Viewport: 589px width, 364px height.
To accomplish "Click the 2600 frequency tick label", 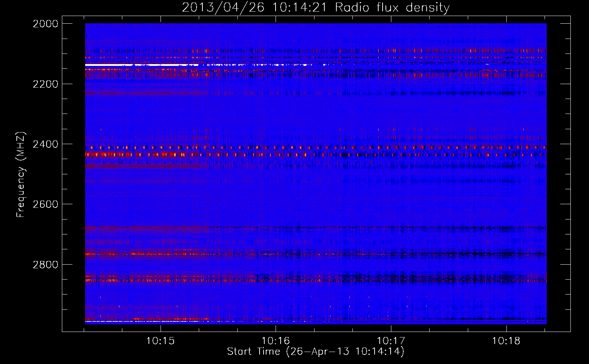I will tap(46, 204).
